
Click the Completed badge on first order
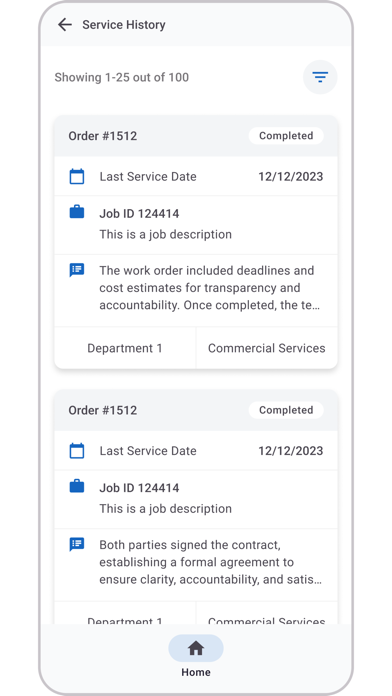286,136
